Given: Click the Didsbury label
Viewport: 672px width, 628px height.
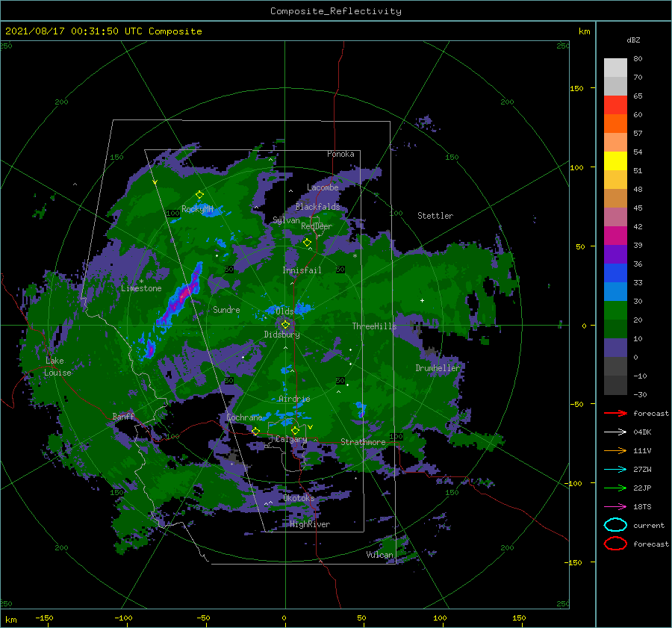Looking at the screenshot, I should coord(281,335).
